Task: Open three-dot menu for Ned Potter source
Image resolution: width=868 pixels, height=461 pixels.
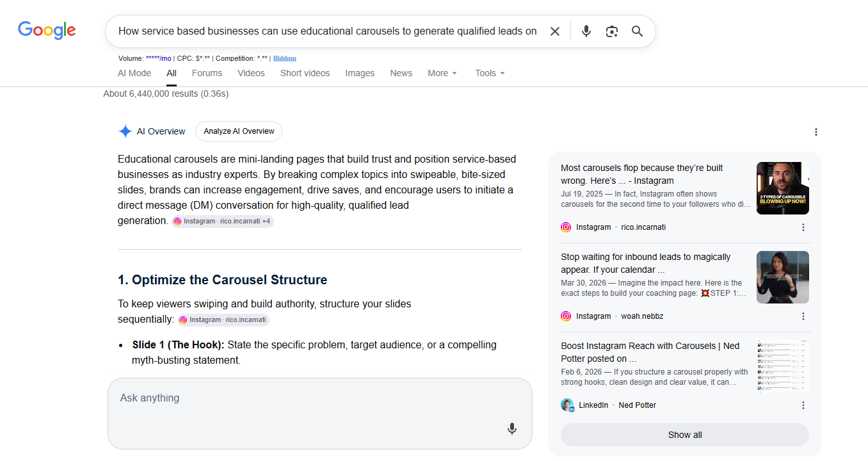Action: pyautogui.click(x=803, y=405)
